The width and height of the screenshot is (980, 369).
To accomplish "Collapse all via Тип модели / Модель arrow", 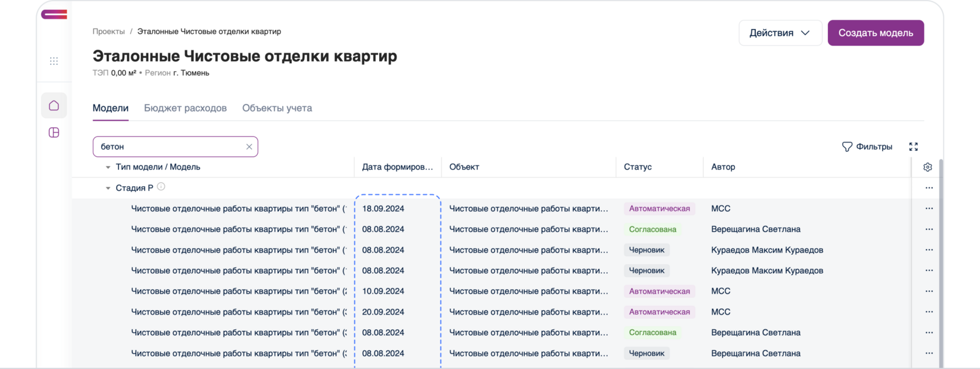I will [108, 167].
